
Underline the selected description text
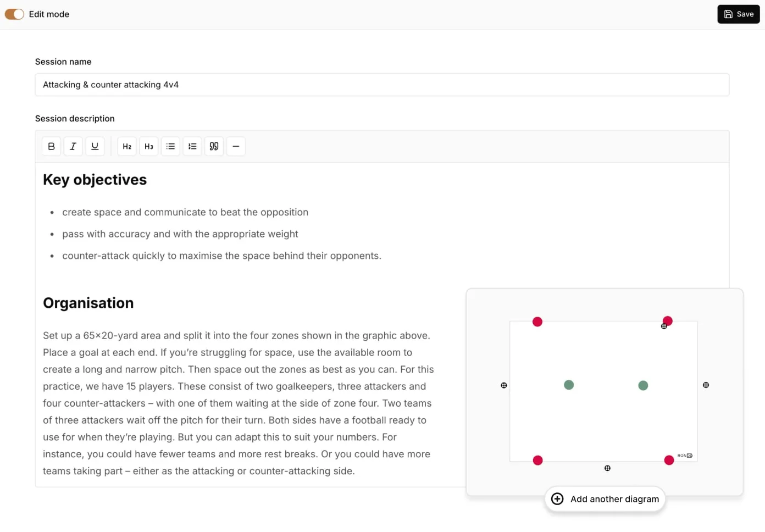[95, 146]
